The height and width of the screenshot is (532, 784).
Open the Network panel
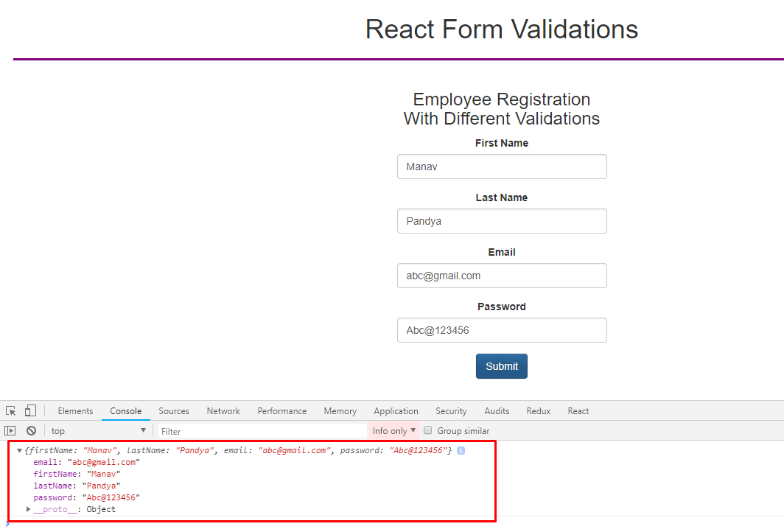tap(223, 410)
